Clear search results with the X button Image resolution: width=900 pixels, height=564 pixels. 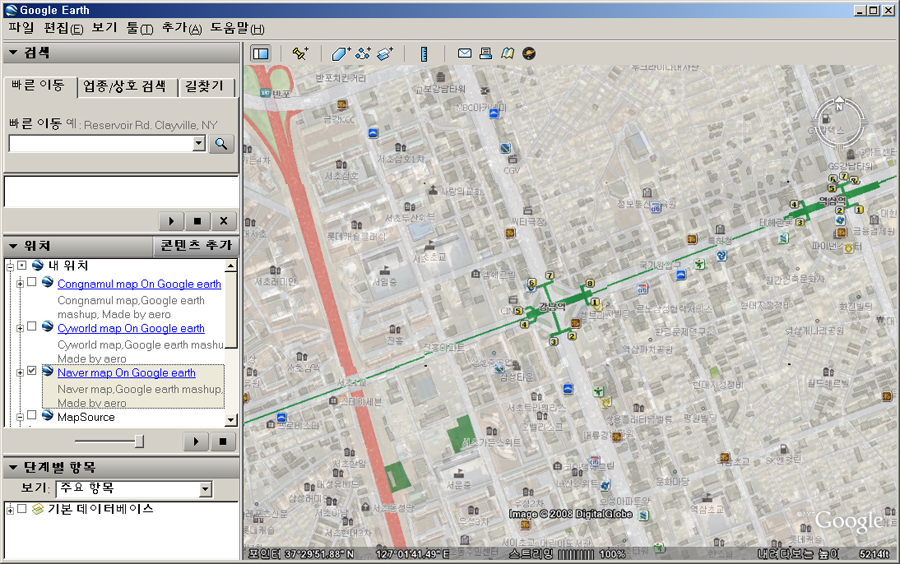point(223,220)
